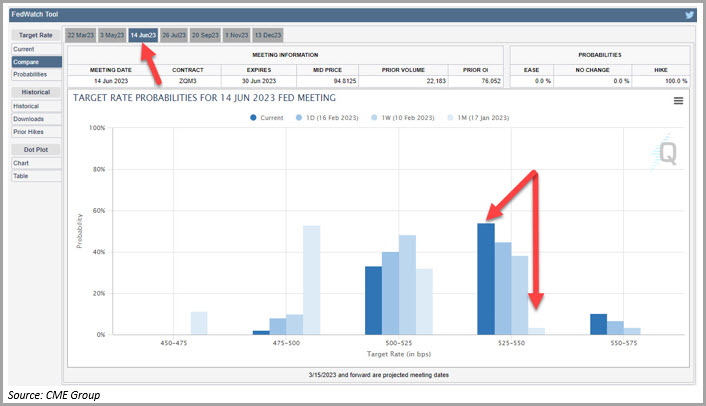Open Dot Plot Chart link
Image resolution: width=706 pixels, height=406 pixels.
[36, 163]
